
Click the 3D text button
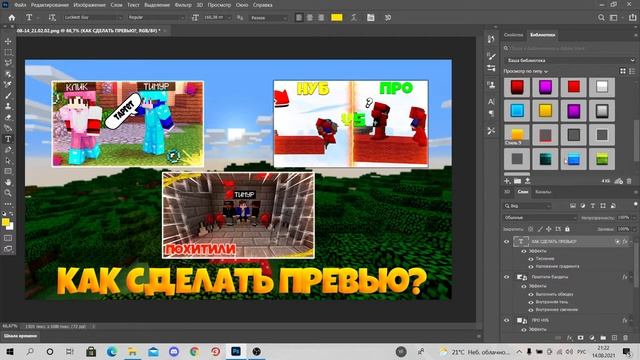388,18
